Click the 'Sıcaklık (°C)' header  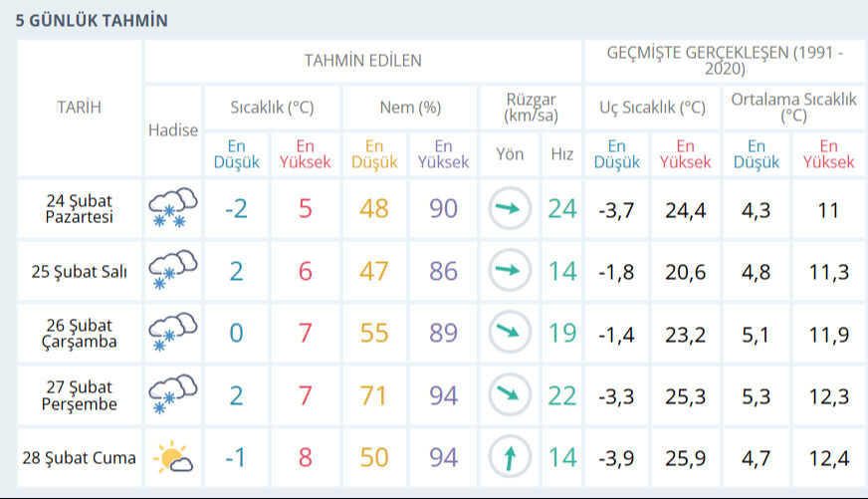point(272,108)
